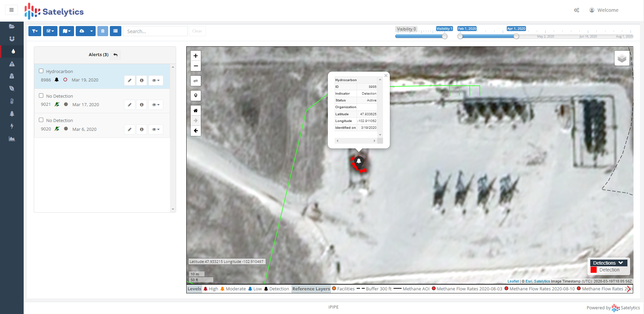Click the Feb 1, 2020 date slider handle

(x=460, y=36)
